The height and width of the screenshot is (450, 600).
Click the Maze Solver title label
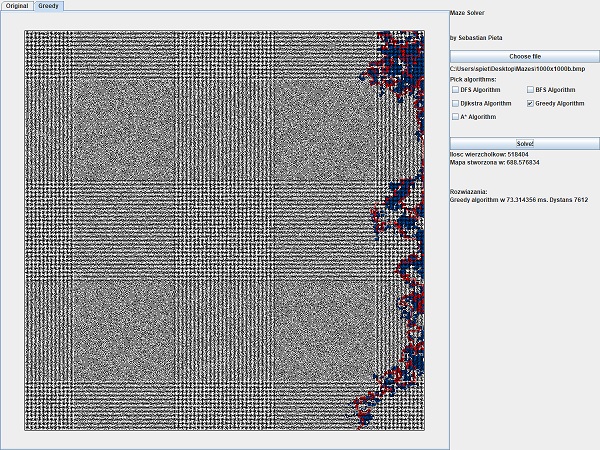tap(467, 13)
